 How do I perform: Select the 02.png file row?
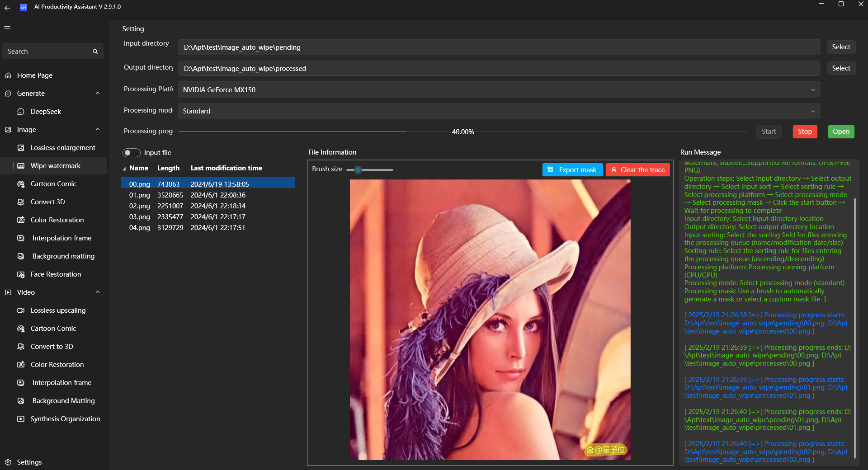point(208,206)
